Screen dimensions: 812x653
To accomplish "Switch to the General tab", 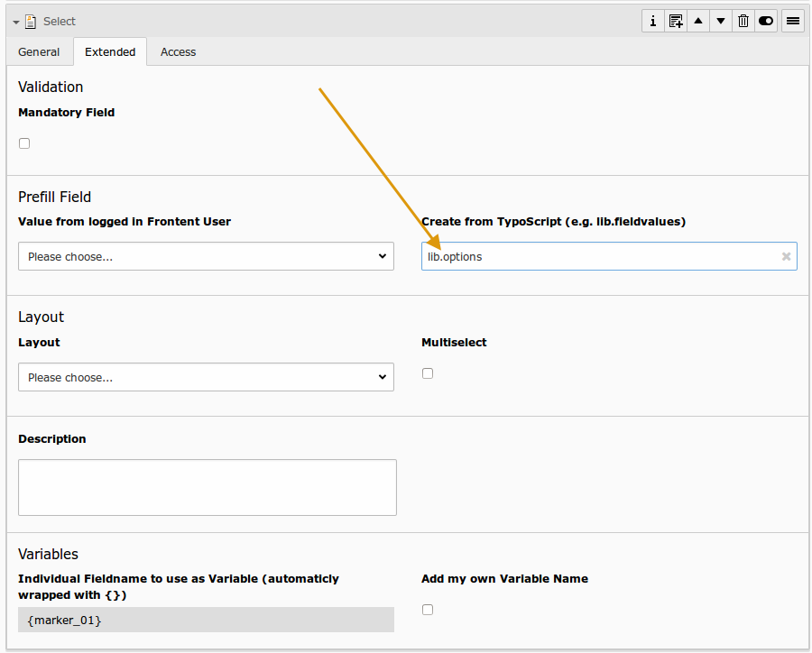I will (x=39, y=52).
